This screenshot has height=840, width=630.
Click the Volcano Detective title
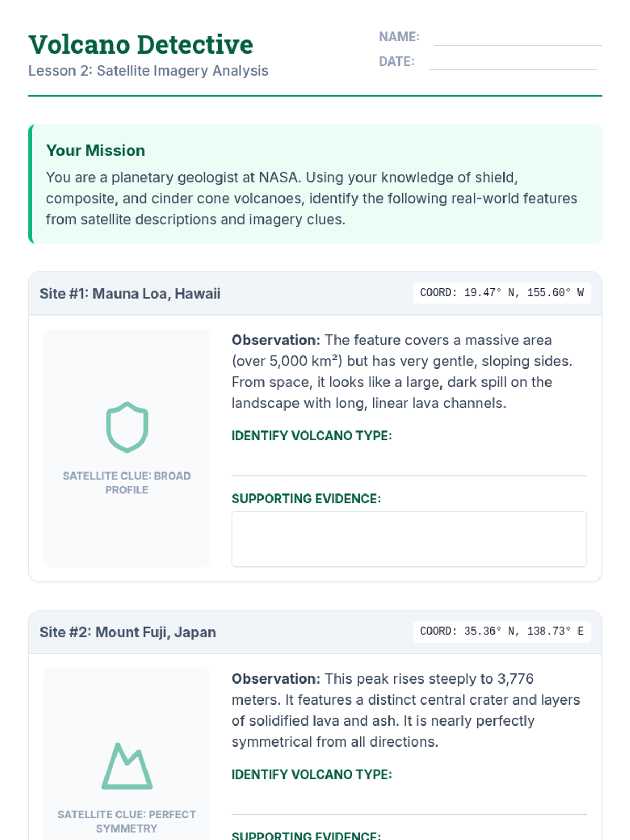click(x=141, y=45)
